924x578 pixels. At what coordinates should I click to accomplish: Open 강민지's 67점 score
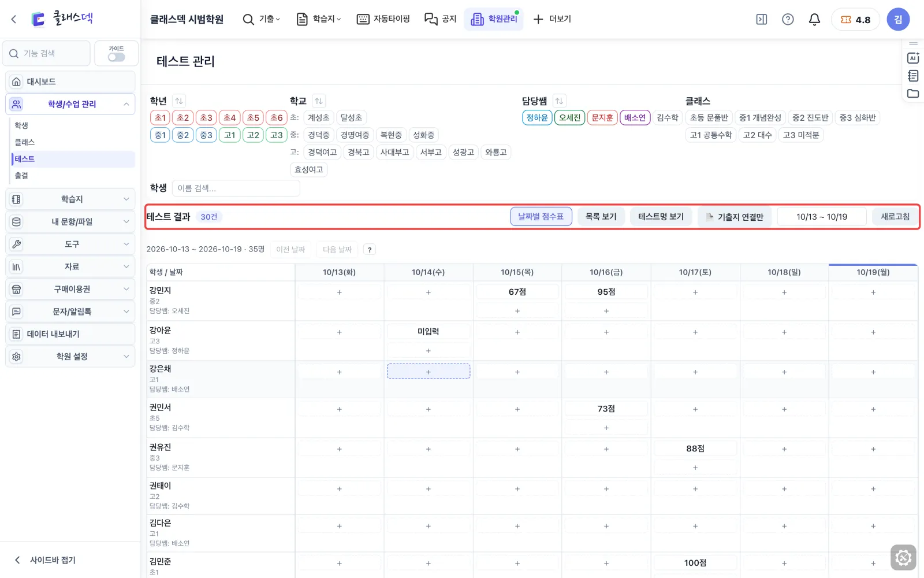pos(517,292)
